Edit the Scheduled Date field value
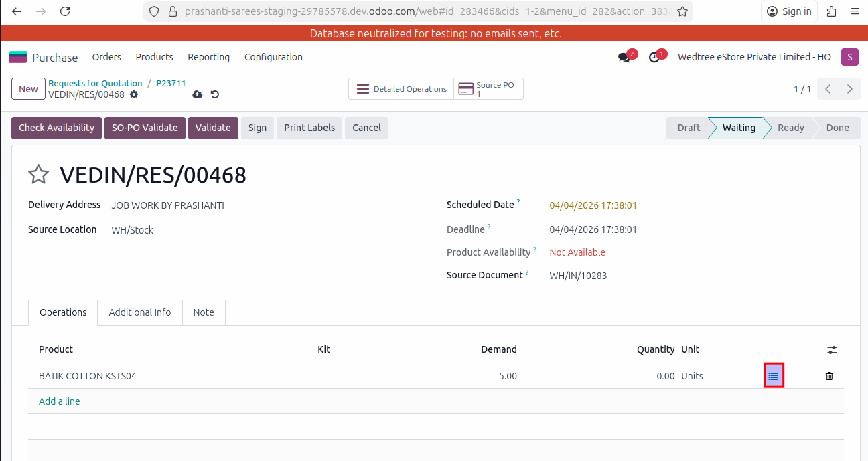 (x=593, y=205)
